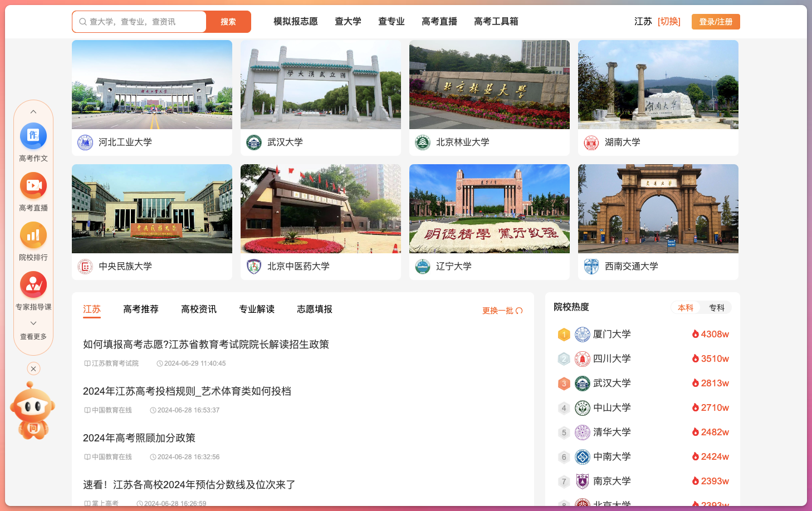Screen dimensions: 812x511
Task: Open 查专业 in the top menu
Action: (x=392, y=21)
